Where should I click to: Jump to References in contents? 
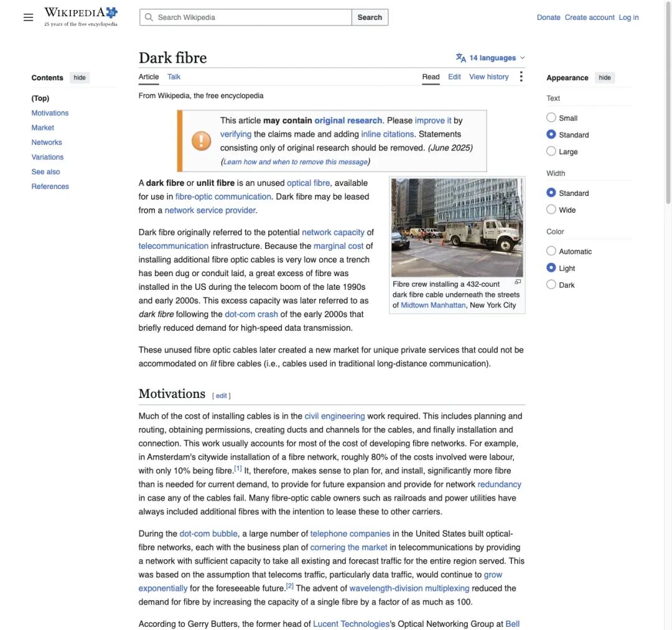coord(50,187)
